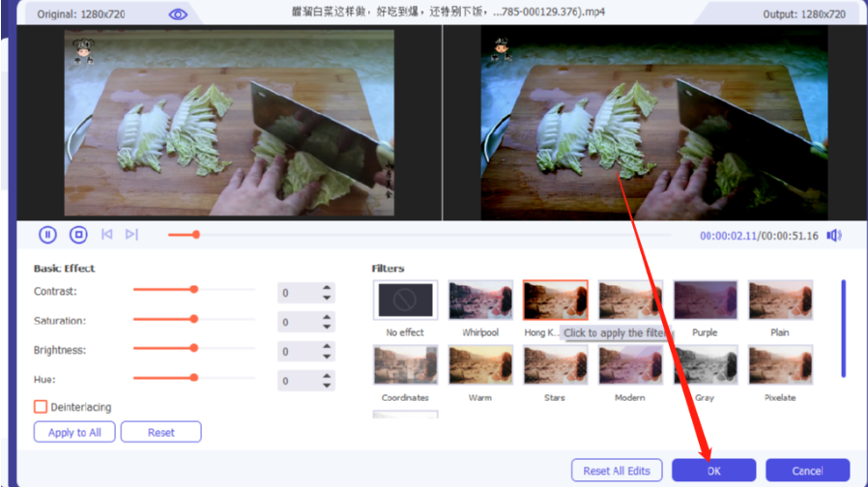
Task: Apply the Purple filter
Action: coord(706,300)
